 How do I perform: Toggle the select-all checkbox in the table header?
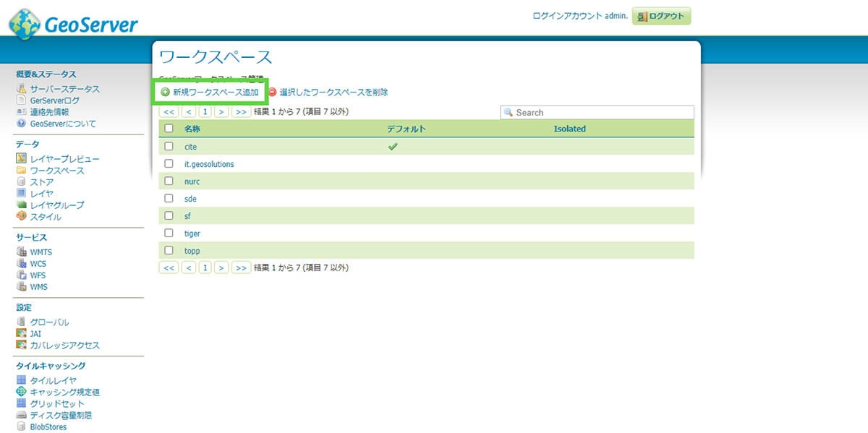[x=169, y=129]
